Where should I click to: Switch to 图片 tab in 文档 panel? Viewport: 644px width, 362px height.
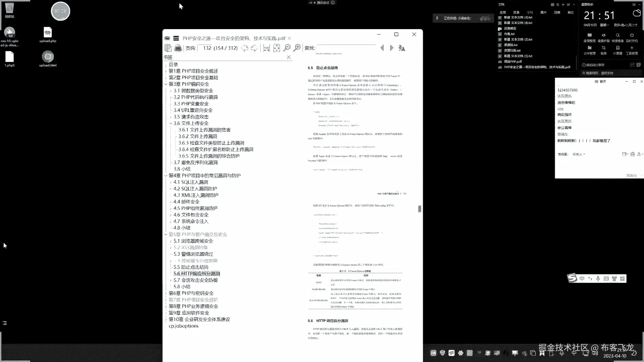(543, 12)
